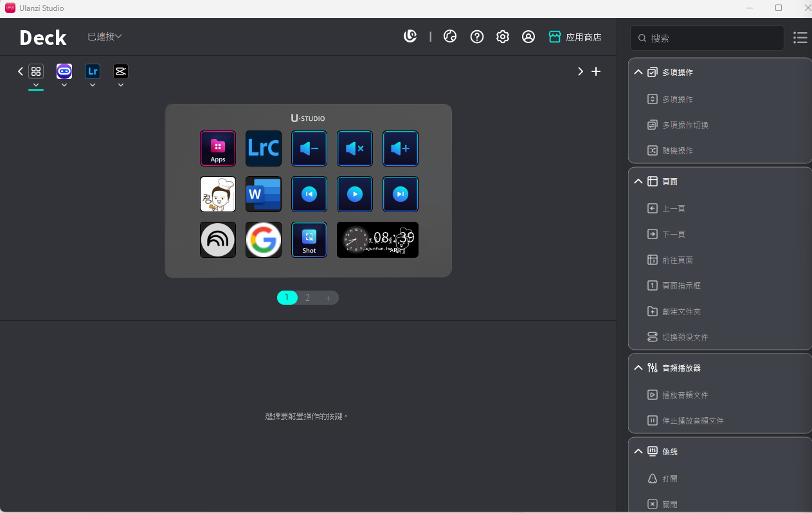Screen dimensions: 812x513
Task: Click the icon left of the help icon
Action: [x=450, y=37]
